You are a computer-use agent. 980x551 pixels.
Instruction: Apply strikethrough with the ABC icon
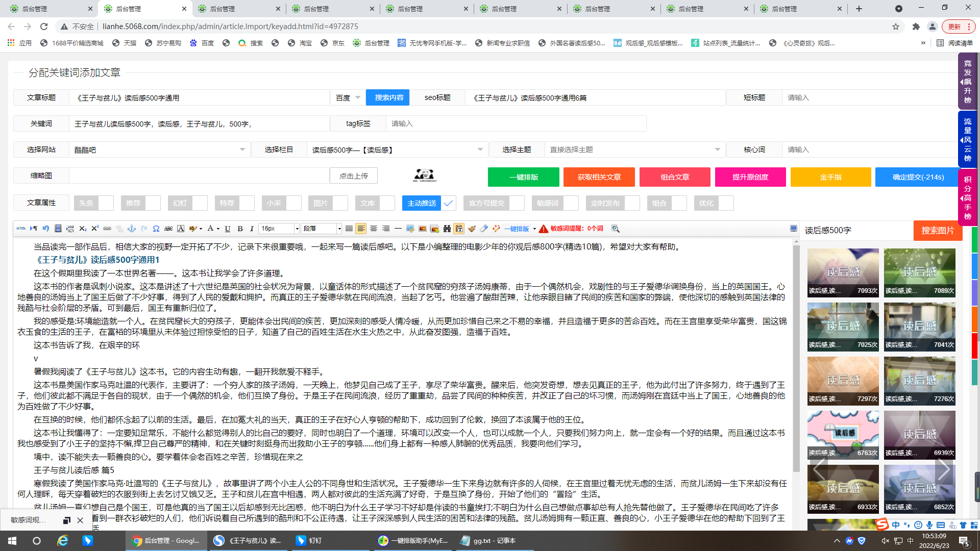click(168, 229)
